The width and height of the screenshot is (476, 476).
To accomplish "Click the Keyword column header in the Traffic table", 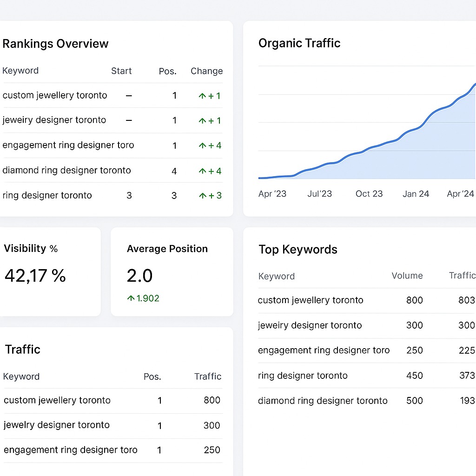I will click(21, 377).
